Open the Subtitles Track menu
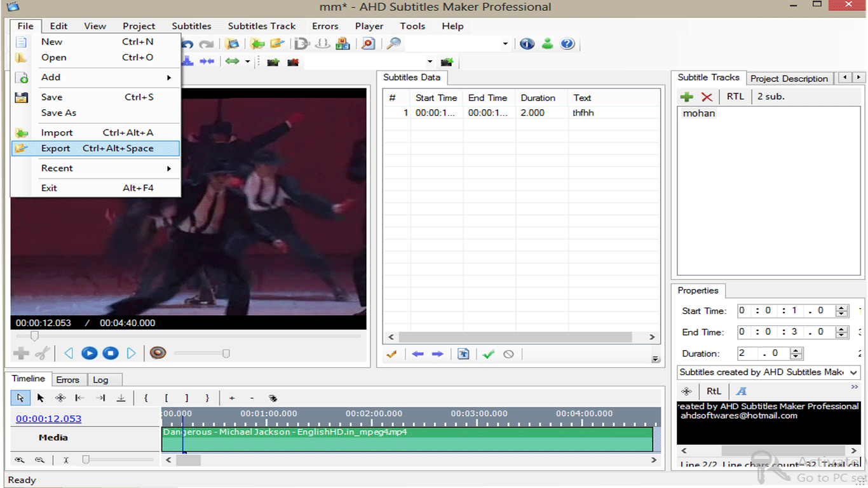This screenshot has height=488, width=868. [x=262, y=26]
